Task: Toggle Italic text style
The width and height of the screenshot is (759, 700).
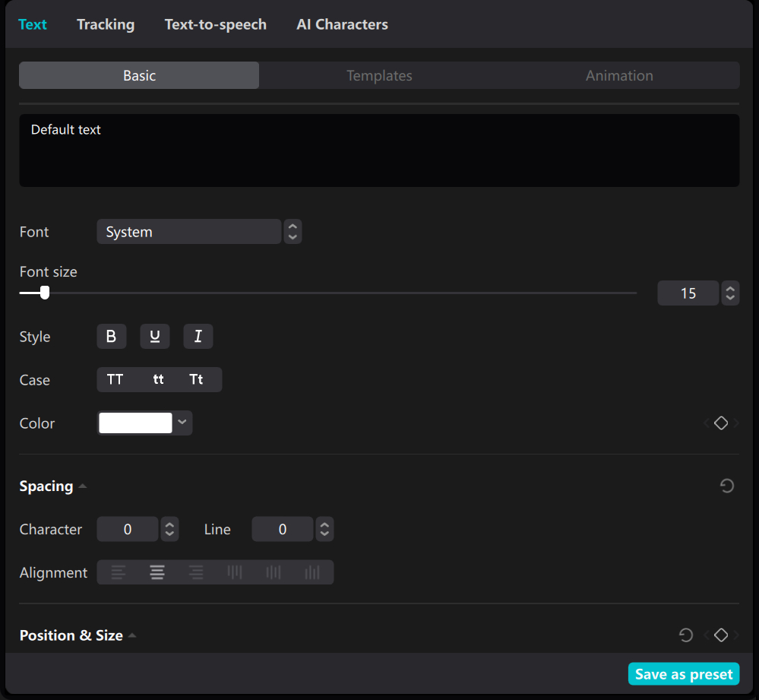Action: tap(198, 337)
